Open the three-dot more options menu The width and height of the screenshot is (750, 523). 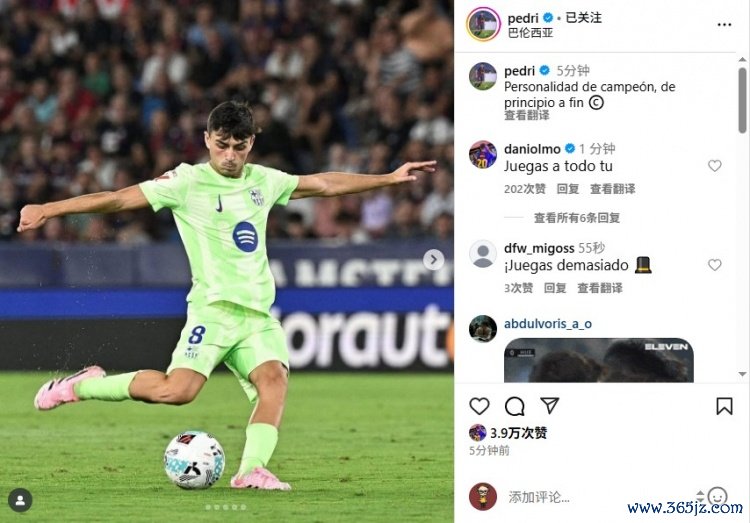[x=724, y=24]
